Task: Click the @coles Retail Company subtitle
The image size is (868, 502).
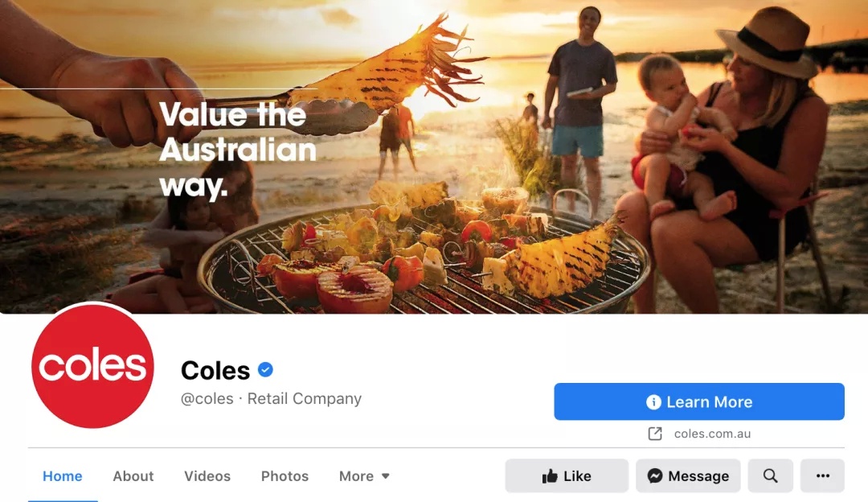Action: pos(272,399)
